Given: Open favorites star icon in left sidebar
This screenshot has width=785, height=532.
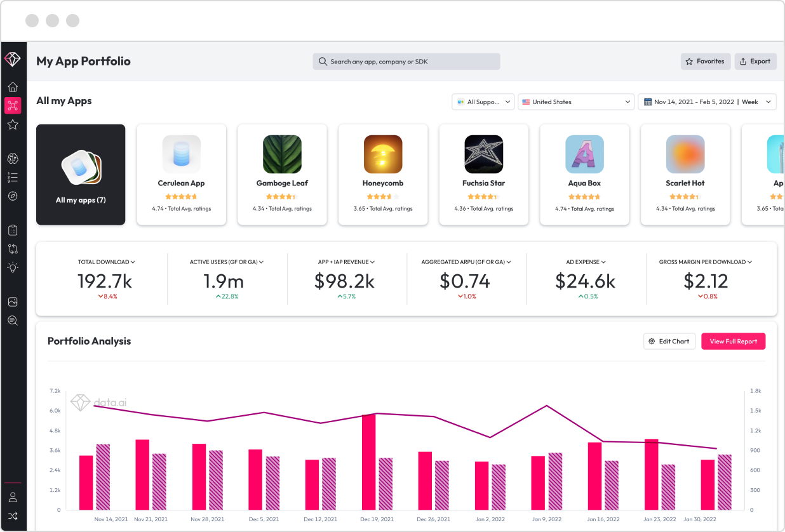Looking at the screenshot, I should coord(13,124).
